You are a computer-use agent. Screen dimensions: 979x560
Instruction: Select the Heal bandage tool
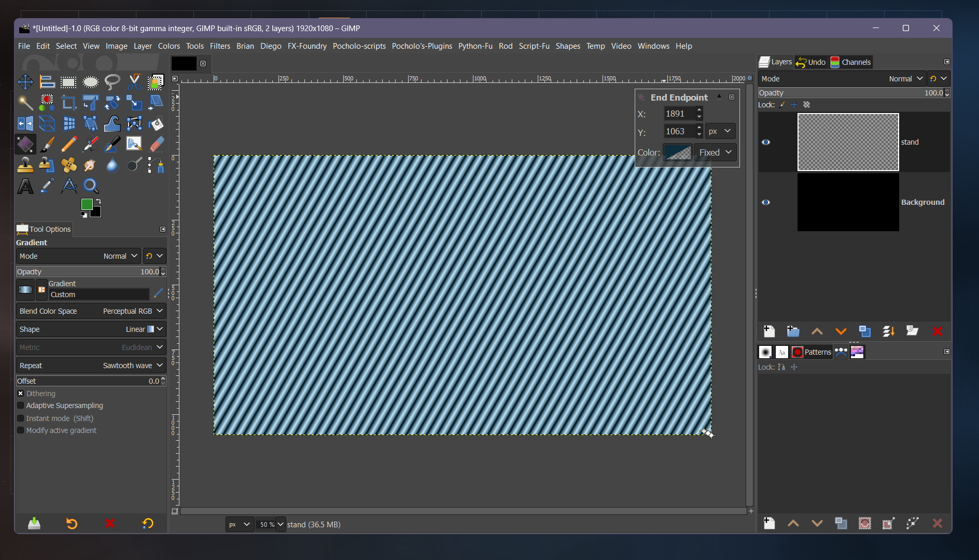pyautogui.click(x=68, y=165)
